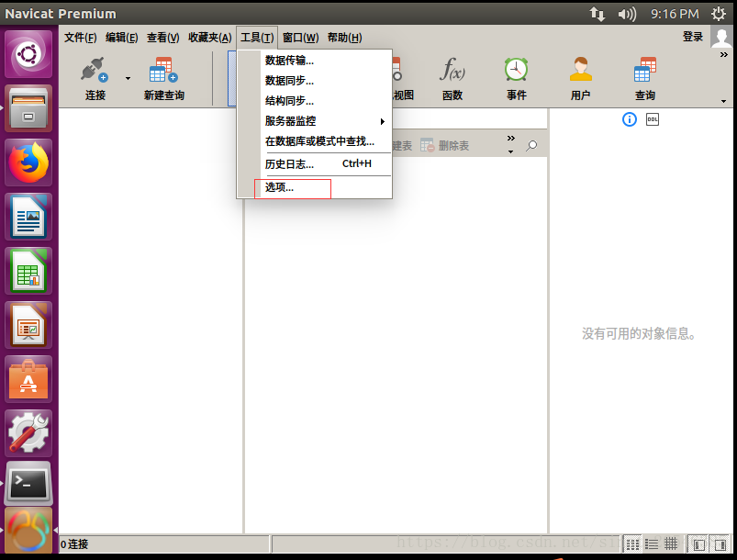Toggle right info pane visibility icon
The image size is (737, 560).
(720, 544)
